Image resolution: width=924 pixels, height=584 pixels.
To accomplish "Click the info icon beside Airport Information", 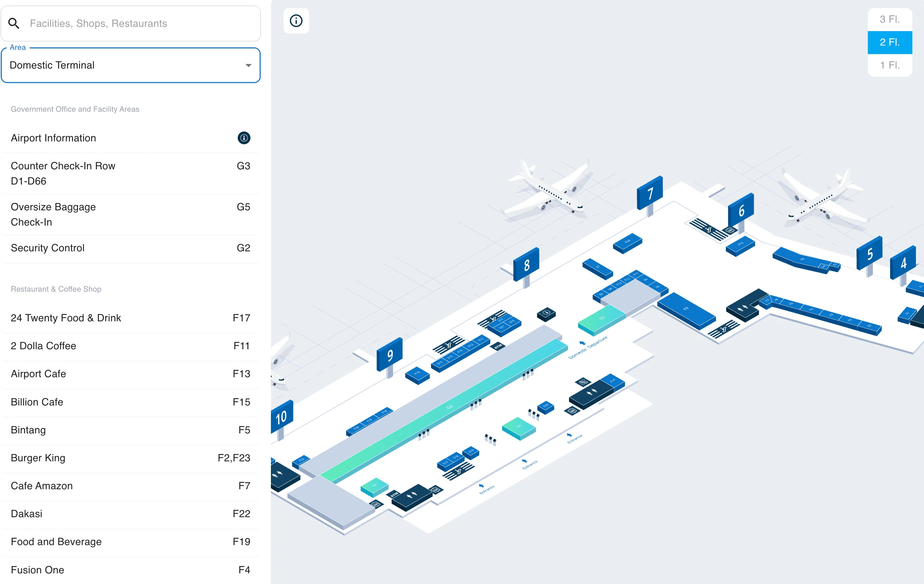I will pos(244,138).
